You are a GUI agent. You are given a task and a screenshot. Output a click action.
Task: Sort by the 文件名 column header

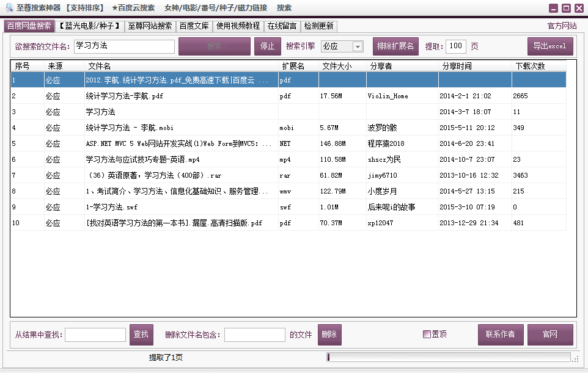[181, 66]
